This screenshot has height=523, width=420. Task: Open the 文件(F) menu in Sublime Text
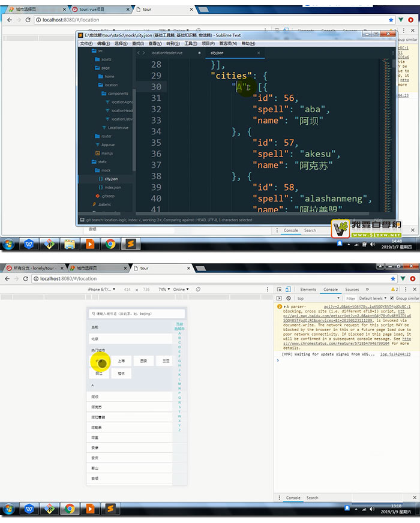tap(86, 44)
